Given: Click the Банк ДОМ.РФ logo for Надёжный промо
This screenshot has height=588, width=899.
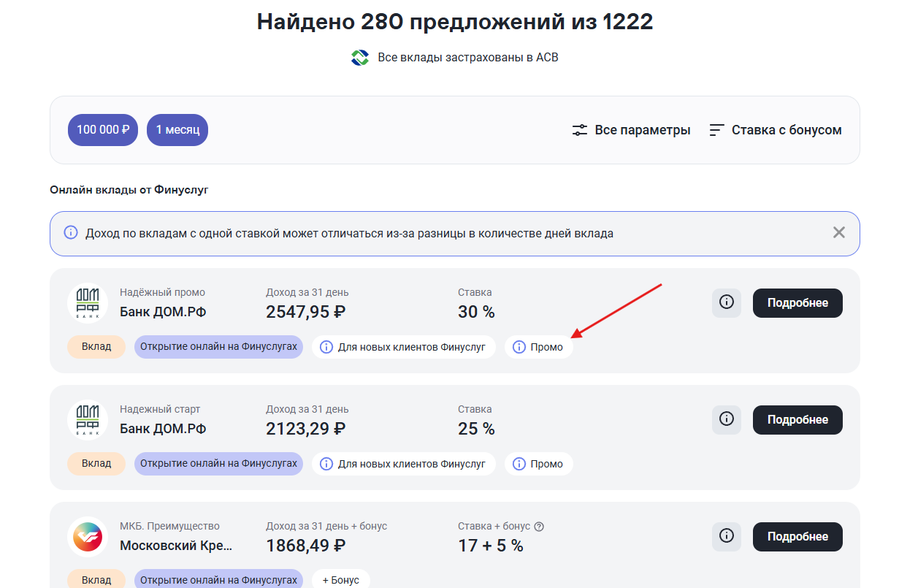Looking at the screenshot, I should 88,302.
